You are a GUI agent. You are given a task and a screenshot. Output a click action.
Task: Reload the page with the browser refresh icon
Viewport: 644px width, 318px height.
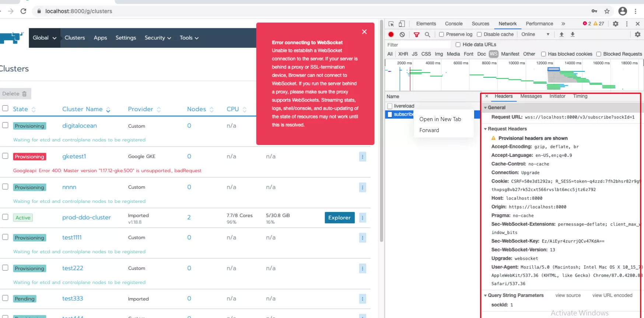(x=23, y=11)
